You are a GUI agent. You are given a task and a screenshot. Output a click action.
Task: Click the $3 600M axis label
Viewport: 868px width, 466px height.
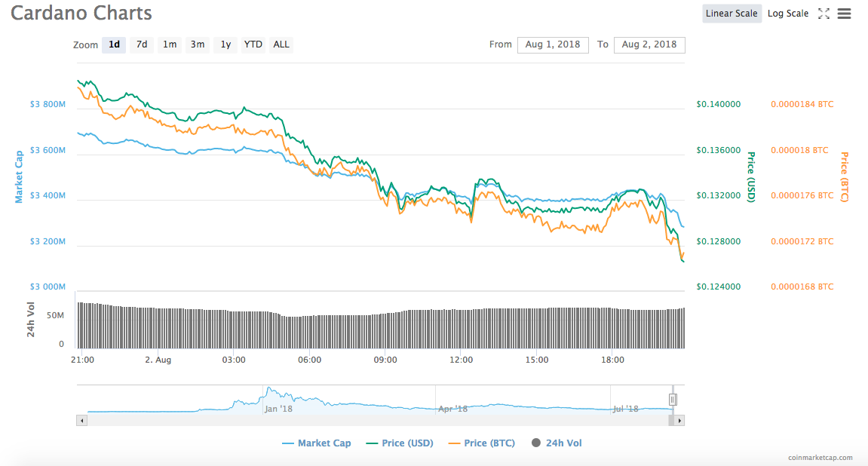click(48, 150)
